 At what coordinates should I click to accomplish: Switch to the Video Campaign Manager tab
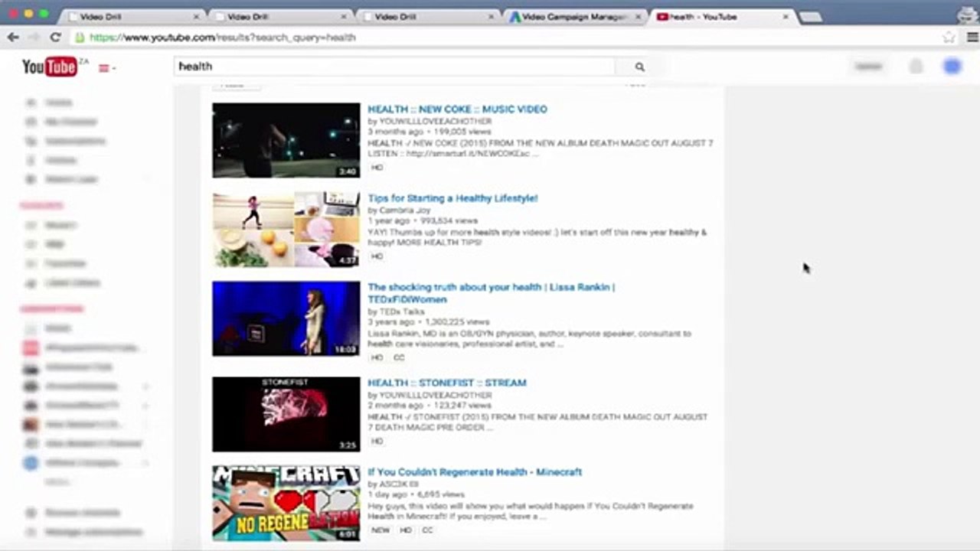[575, 17]
